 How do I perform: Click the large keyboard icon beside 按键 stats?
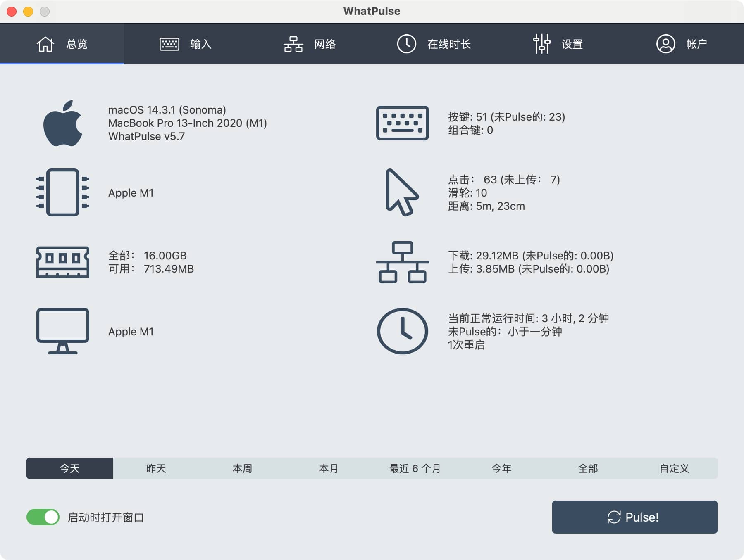pos(403,123)
